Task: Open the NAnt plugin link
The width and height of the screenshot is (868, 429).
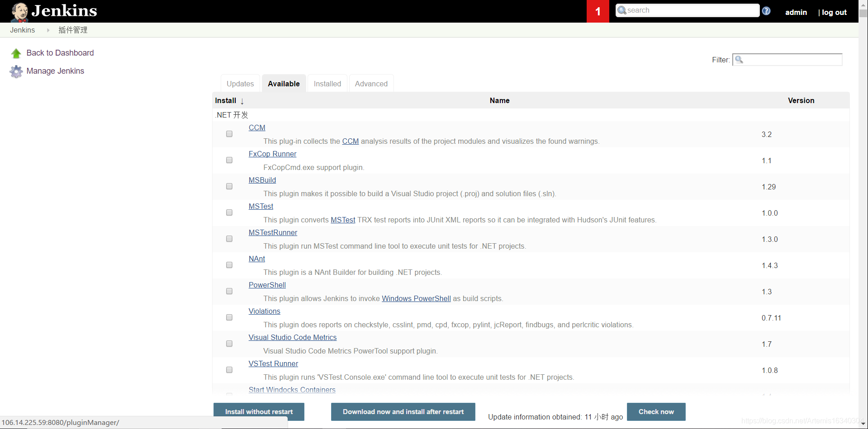Action: point(257,259)
